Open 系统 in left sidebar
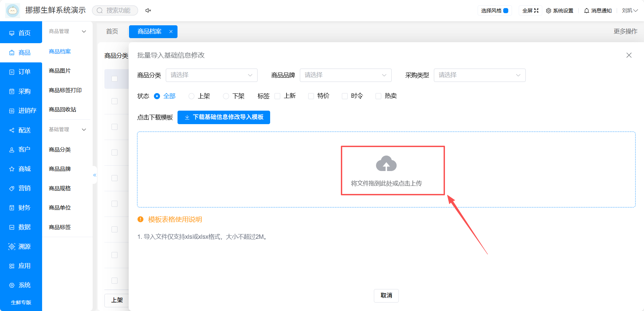644x311 pixels. [21, 285]
